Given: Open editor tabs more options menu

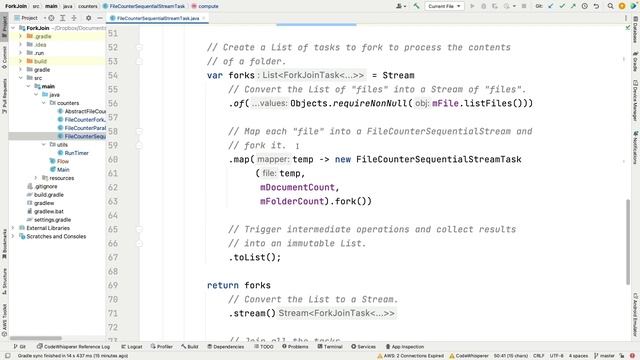Looking at the screenshot, I should coord(625,18).
